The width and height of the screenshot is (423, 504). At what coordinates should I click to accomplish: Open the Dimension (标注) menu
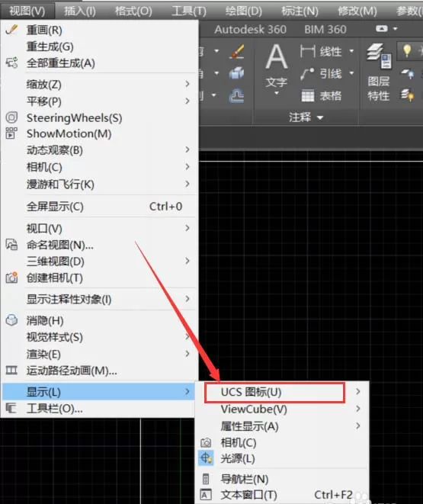click(x=300, y=11)
